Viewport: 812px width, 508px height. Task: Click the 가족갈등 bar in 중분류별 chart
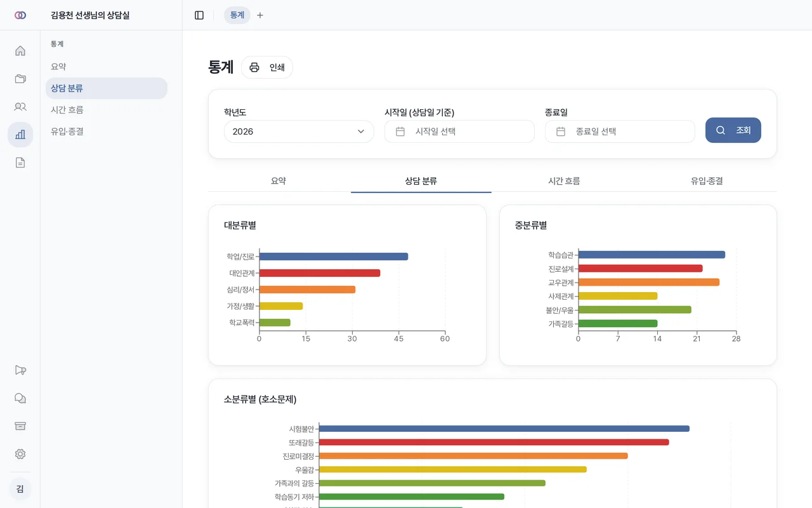(618, 323)
